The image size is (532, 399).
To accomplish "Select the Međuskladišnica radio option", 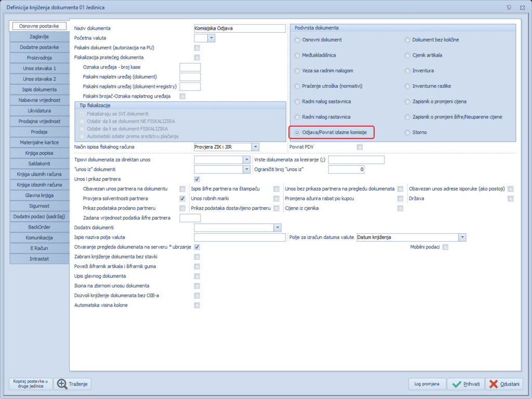I will coord(297,55).
